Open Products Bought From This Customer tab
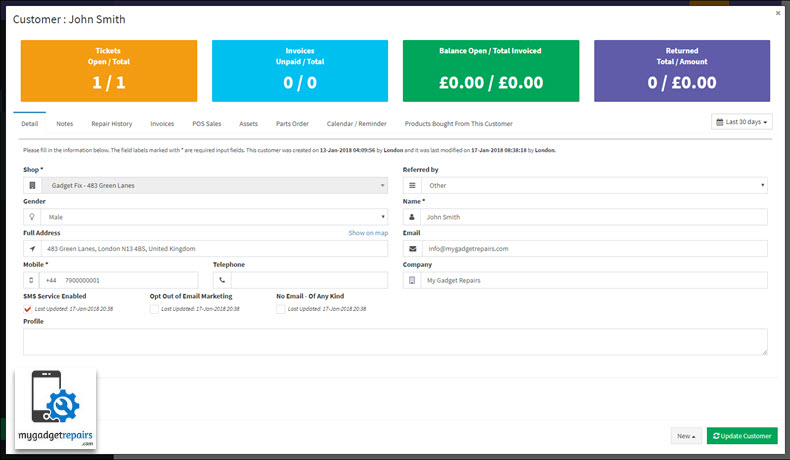This screenshot has height=460, width=790. 458,123
